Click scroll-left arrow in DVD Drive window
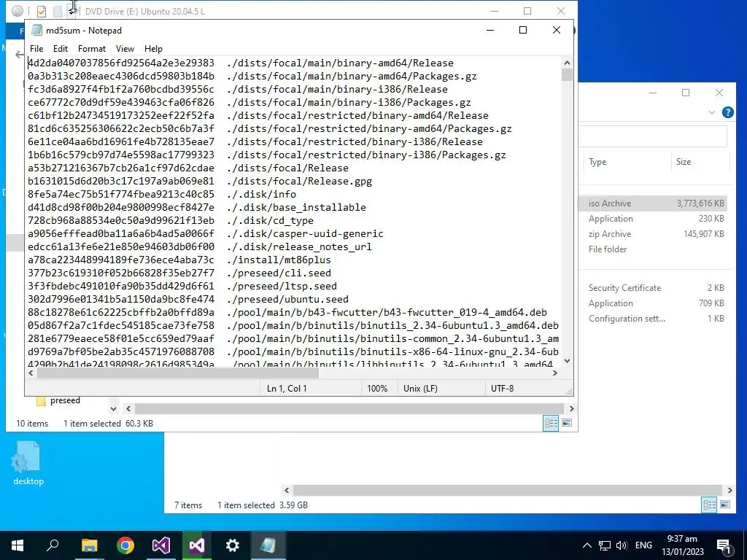The height and width of the screenshot is (560, 747). click(x=128, y=408)
